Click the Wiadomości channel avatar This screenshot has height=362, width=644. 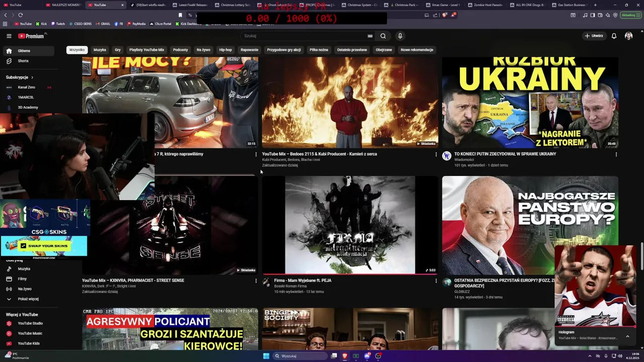point(447,156)
